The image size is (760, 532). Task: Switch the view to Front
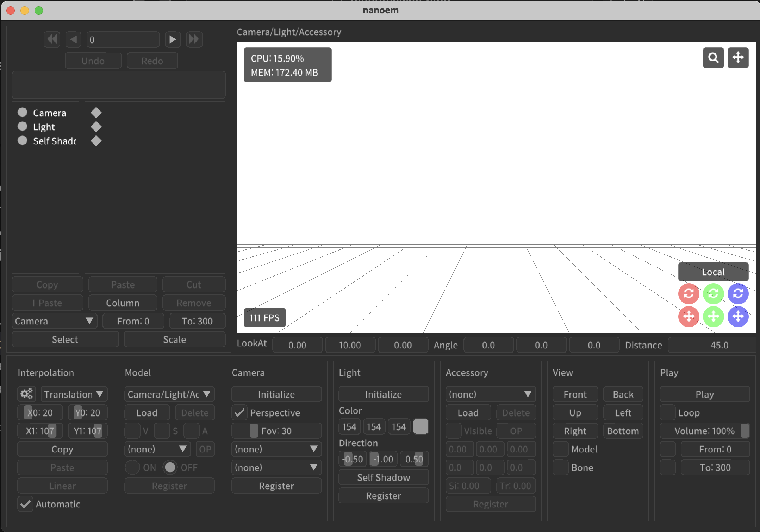[x=575, y=394]
